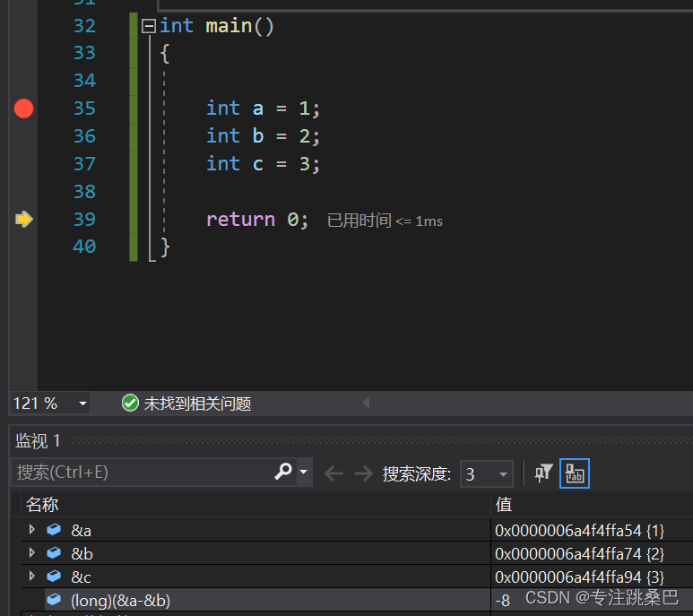Click the magnifier search icon in watch panel
The image size is (693, 616).
[x=283, y=472]
